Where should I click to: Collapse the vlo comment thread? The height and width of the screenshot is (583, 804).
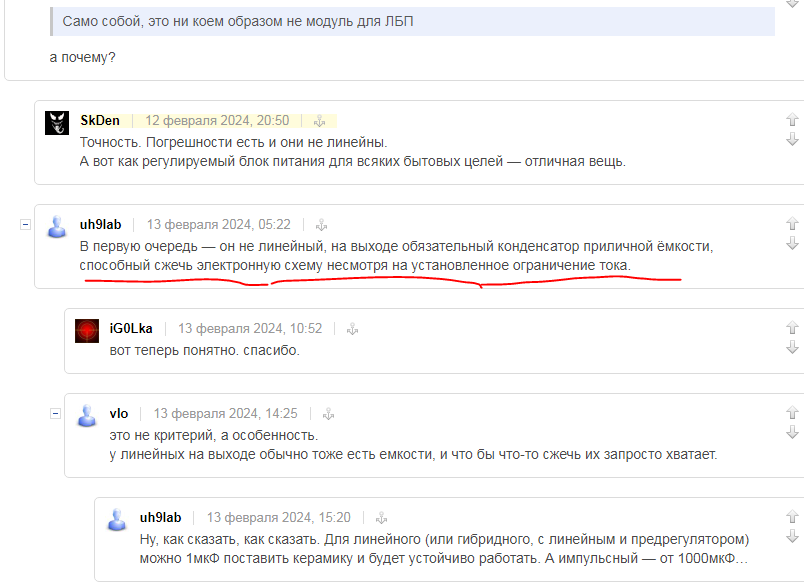pyautogui.click(x=55, y=414)
